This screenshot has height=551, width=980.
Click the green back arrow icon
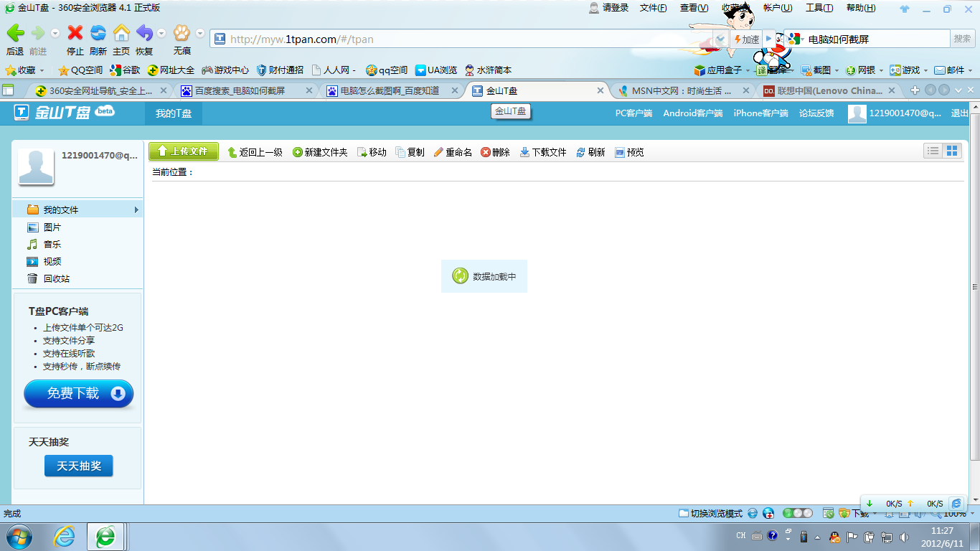[15, 33]
